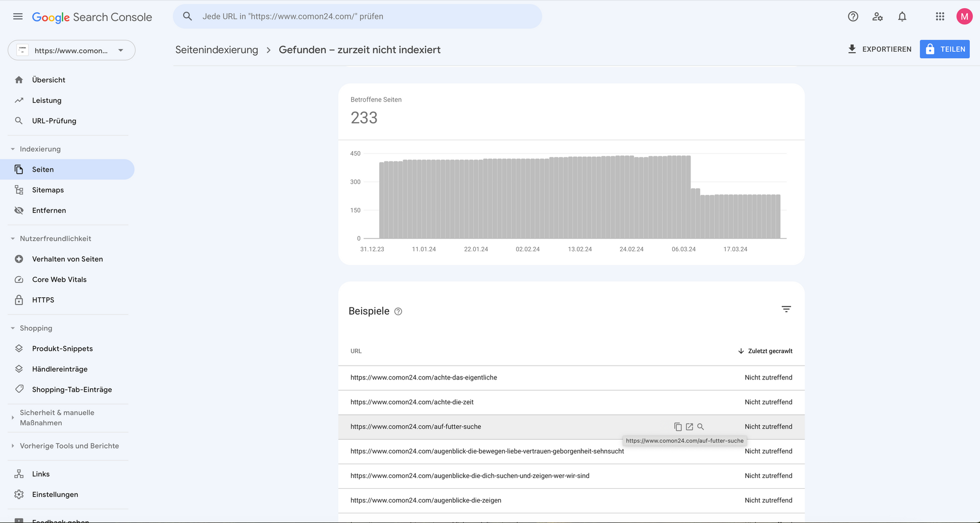The width and height of the screenshot is (980, 523).
Task: Open the notifications bell
Action: [902, 16]
